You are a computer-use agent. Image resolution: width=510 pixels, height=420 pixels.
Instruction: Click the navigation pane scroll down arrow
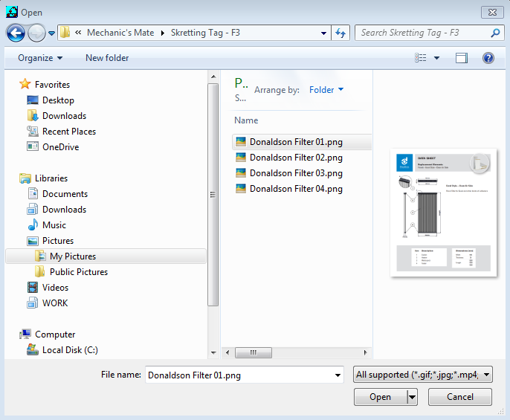pyautogui.click(x=213, y=352)
